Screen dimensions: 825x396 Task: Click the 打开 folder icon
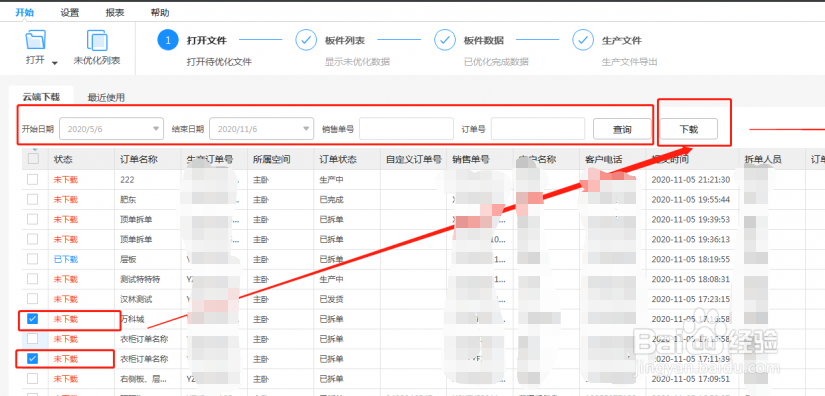coord(35,40)
